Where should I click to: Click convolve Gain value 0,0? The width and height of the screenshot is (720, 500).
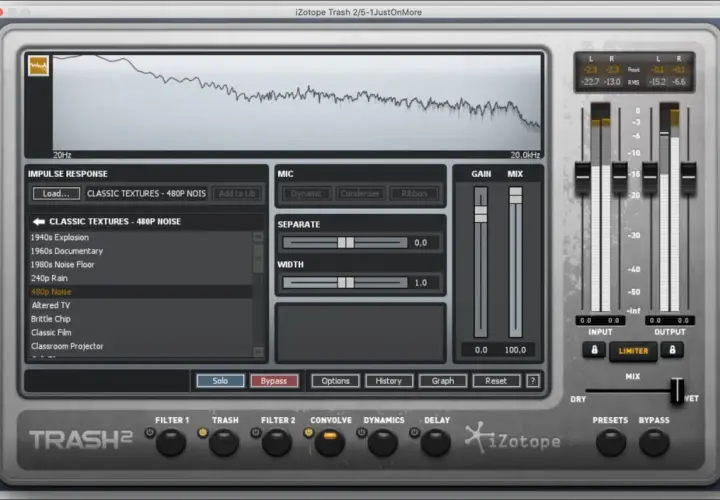point(481,350)
